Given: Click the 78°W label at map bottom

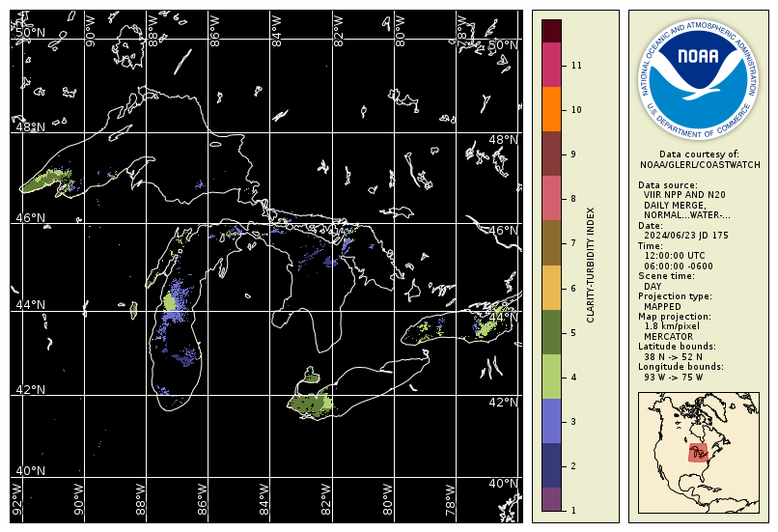Looking at the screenshot, I should (x=450, y=500).
